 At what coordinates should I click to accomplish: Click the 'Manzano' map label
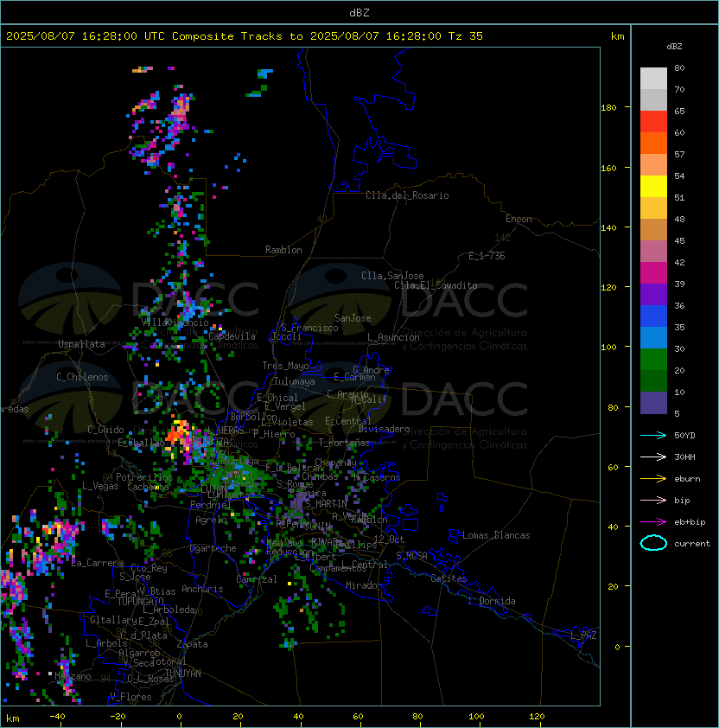click(x=73, y=676)
